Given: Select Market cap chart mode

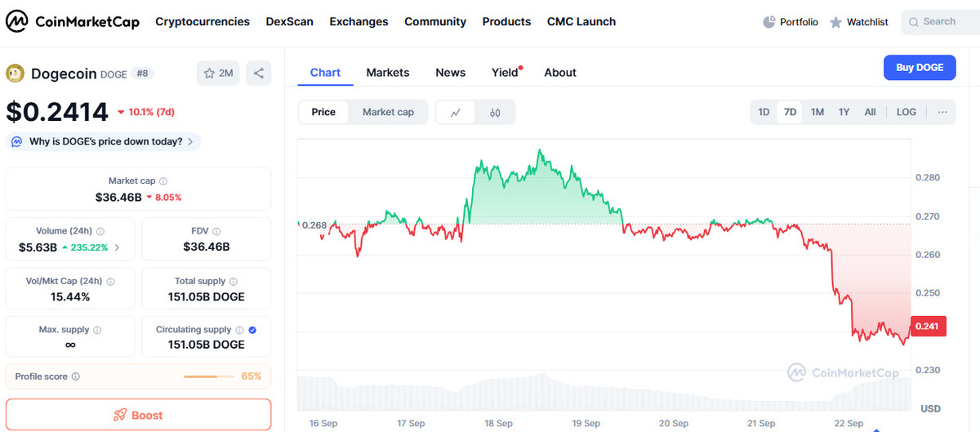Looking at the screenshot, I should click(388, 112).
